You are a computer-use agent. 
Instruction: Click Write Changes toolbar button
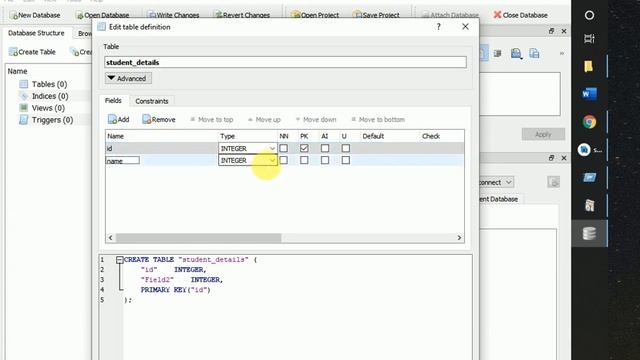(x=173, y=15)
